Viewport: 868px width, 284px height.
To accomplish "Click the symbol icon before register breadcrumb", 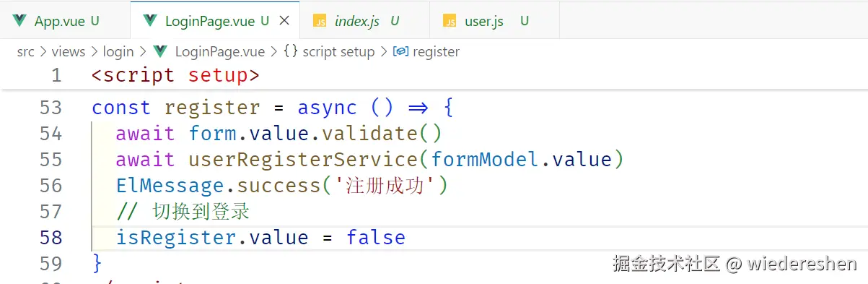I will 400,52.
